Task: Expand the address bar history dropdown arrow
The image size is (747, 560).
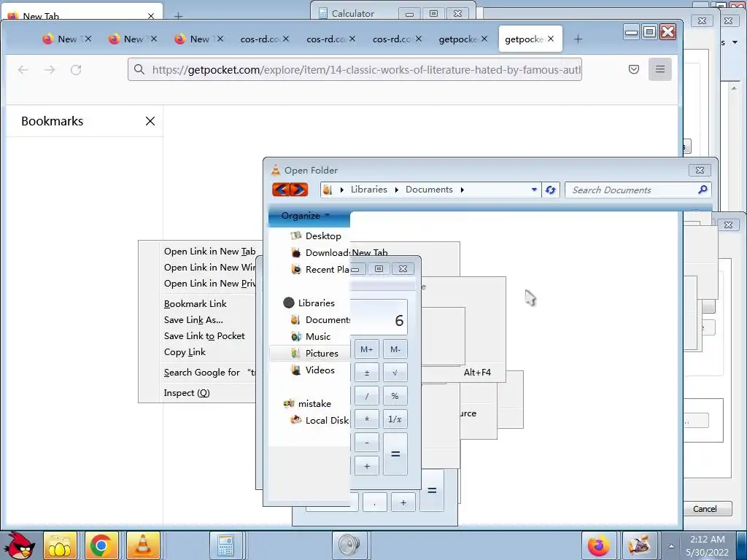Action: [534, 190]
